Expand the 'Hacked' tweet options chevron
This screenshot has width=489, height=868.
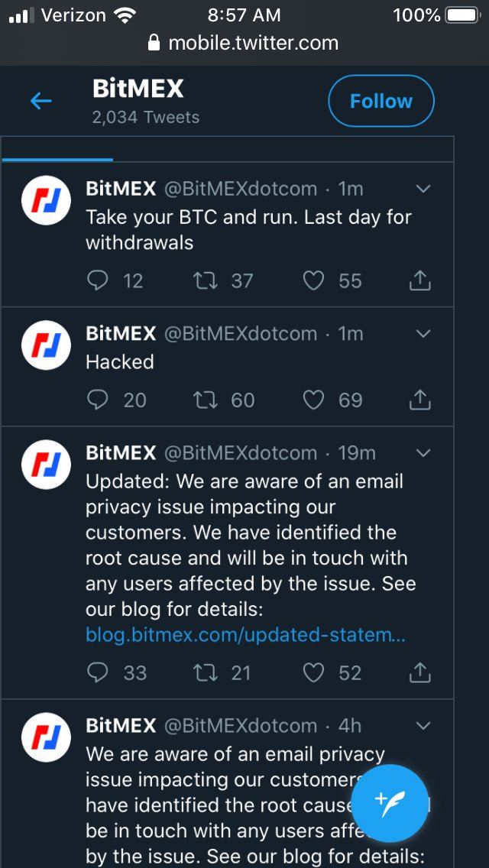[x=423, y=334]
